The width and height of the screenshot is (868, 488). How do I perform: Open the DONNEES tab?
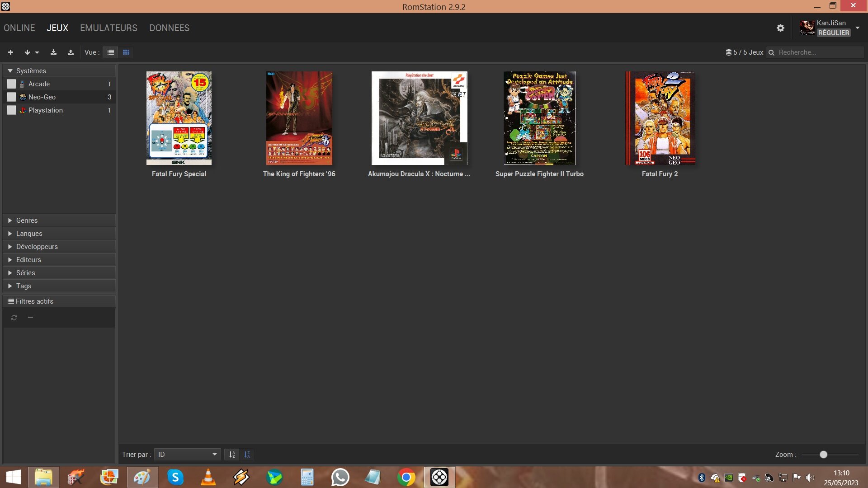[x=170, y=28]
